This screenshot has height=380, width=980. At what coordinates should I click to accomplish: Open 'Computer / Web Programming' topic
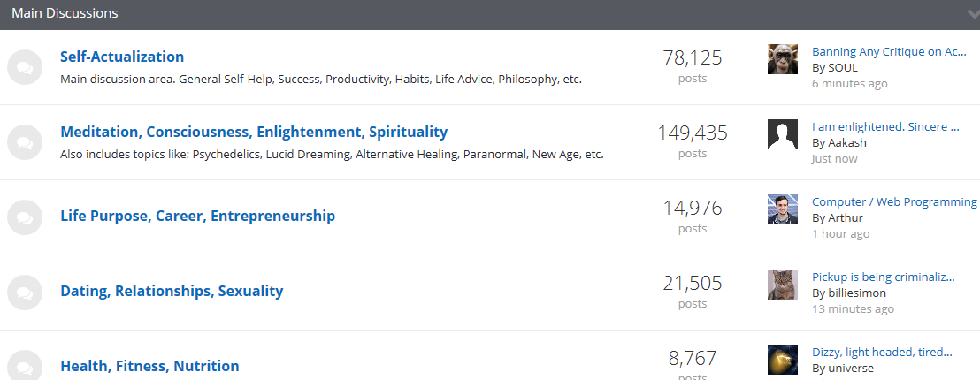(x=893, y=202)
